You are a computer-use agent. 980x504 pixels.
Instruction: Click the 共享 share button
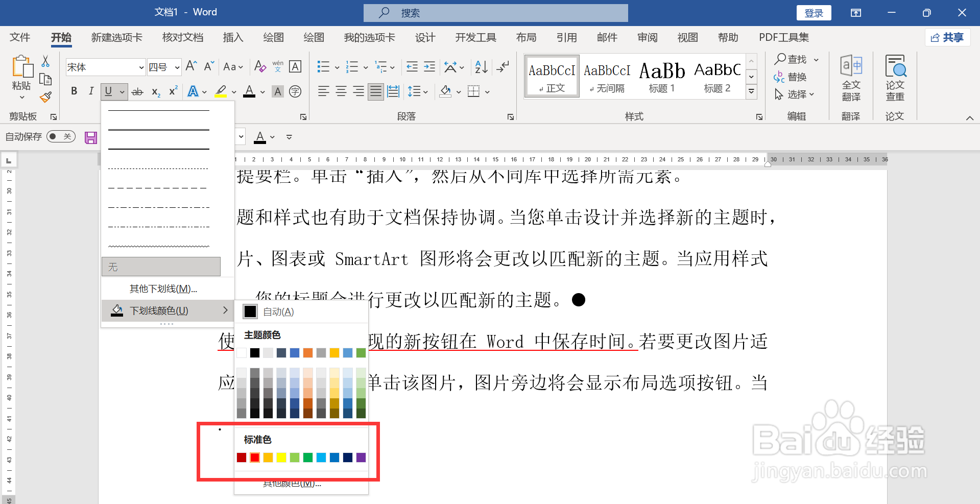(x=948, y=37)
